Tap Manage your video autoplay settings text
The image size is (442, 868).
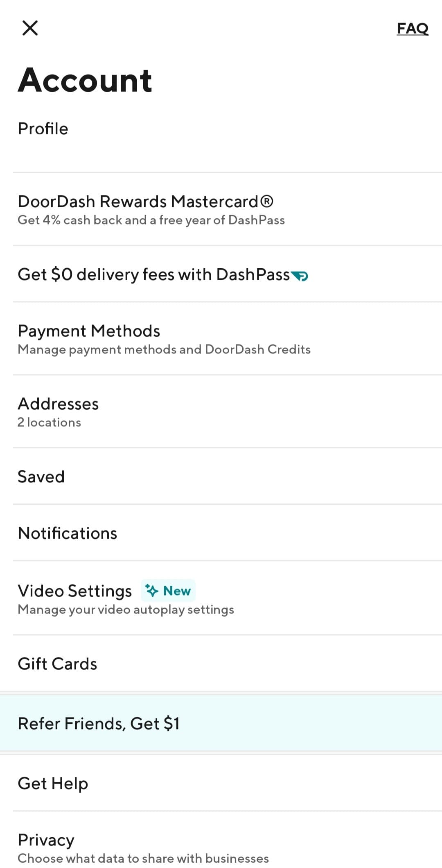coord(126,610)
